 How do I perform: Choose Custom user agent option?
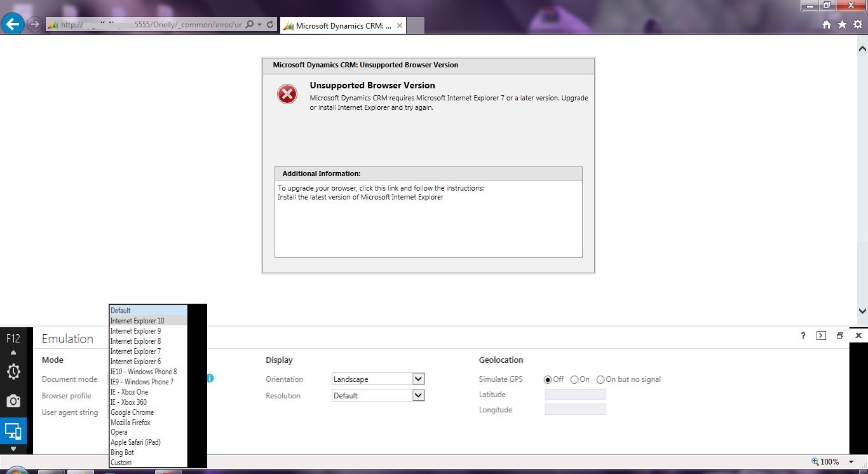(148, 463)
